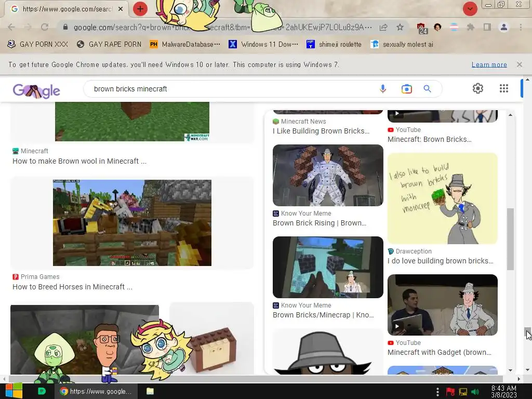Open I Like Building Brown Bricks link
The width and height of the screenshot is (532, 399).
tap(321, 131)
